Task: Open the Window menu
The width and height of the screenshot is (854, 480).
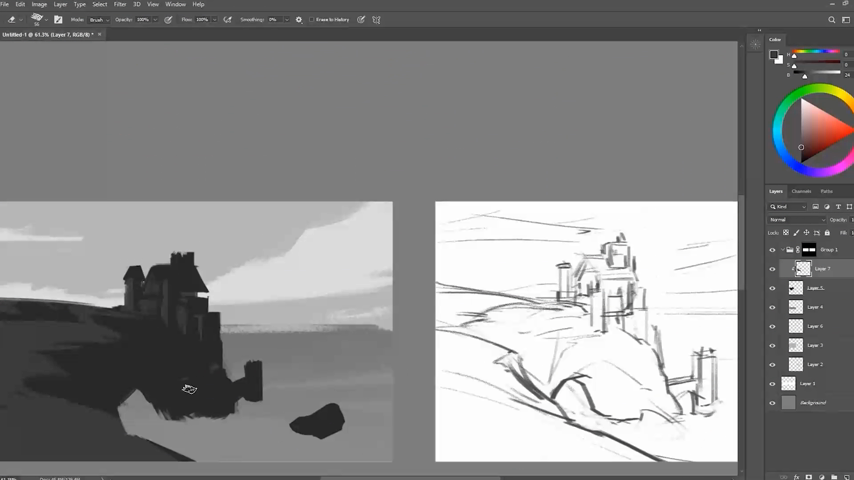Action: 175,4
